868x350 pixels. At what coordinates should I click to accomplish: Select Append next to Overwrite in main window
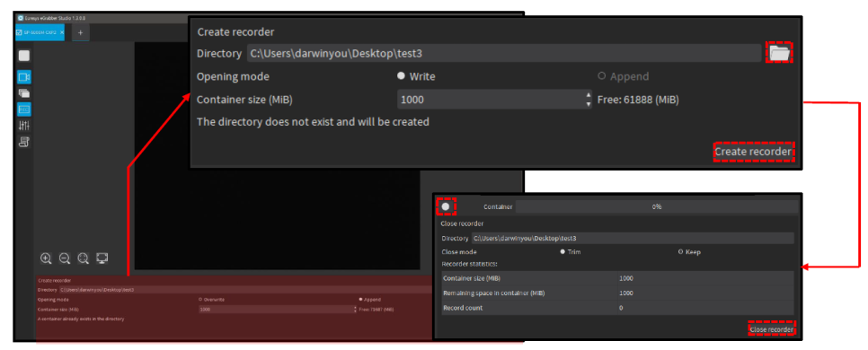pos(369,299)
